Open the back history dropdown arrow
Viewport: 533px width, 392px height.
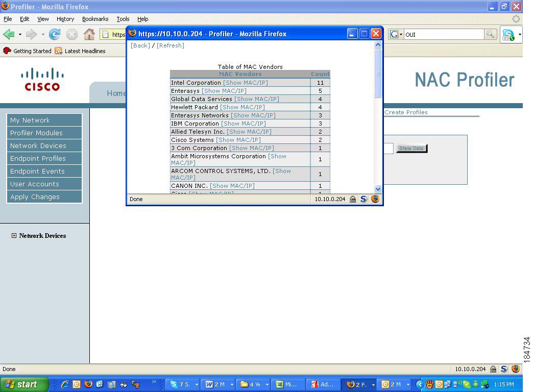click(x=20, y=34)
